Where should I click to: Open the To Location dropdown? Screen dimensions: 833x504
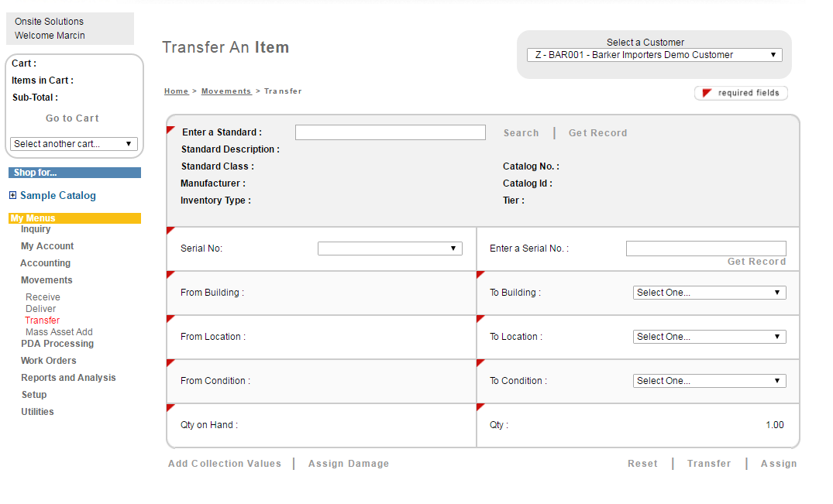point(709,337)
